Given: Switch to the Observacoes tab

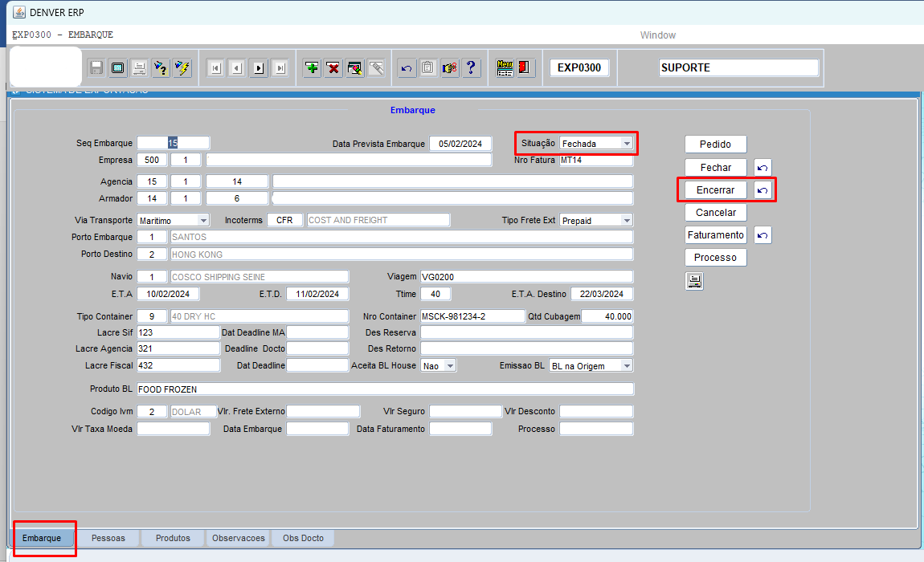Looking at the screenshot, I should 239,538.
